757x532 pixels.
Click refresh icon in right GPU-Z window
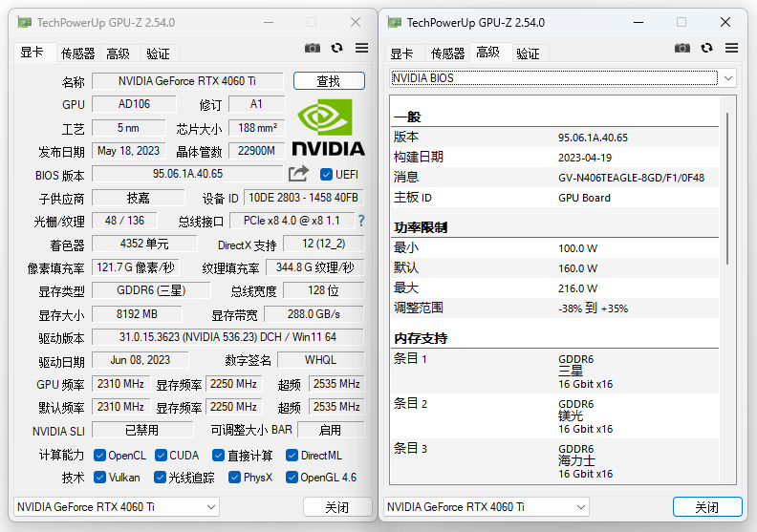click(706, 48)
